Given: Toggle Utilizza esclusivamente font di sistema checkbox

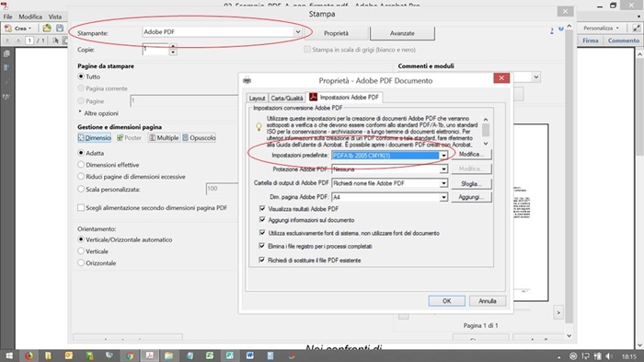Looking at the screenshot, I should 262,233.
